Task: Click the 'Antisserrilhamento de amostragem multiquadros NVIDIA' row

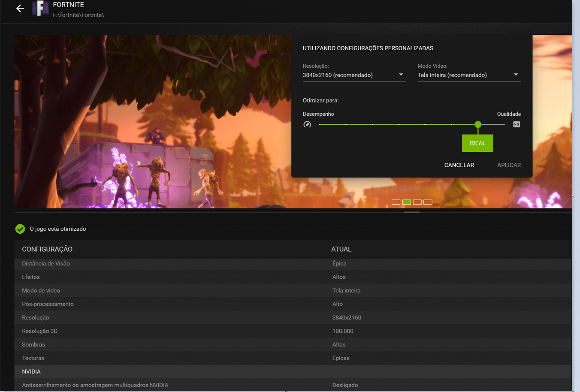Action: pos(293,385)
